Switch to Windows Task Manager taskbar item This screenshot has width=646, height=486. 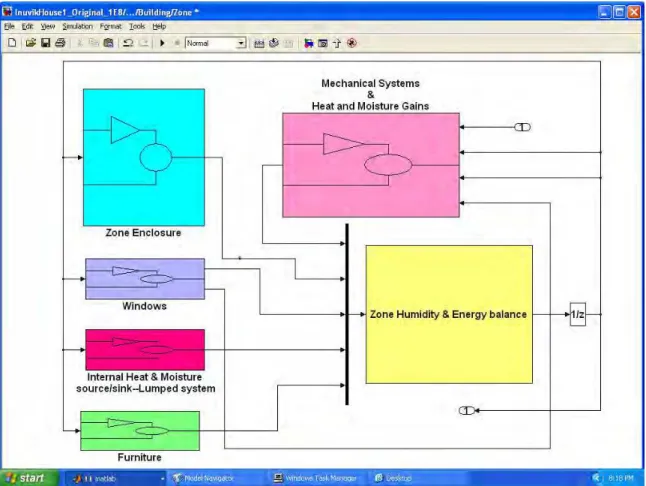coord(316,478)
